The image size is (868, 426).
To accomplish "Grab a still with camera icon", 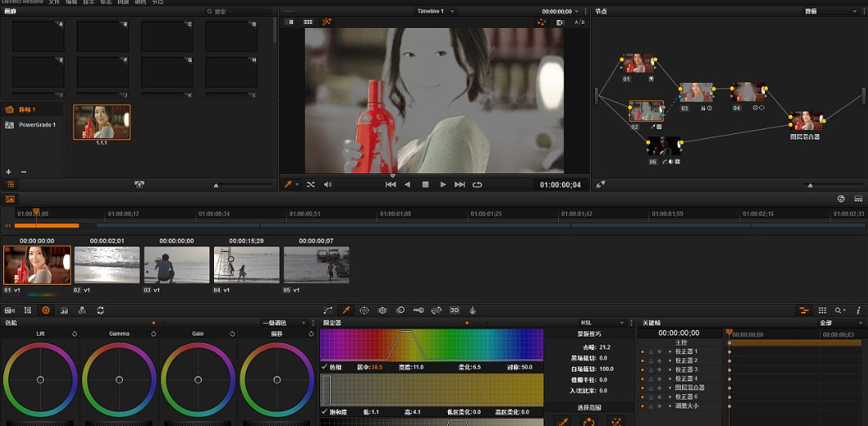I will (x=140, y=185).
